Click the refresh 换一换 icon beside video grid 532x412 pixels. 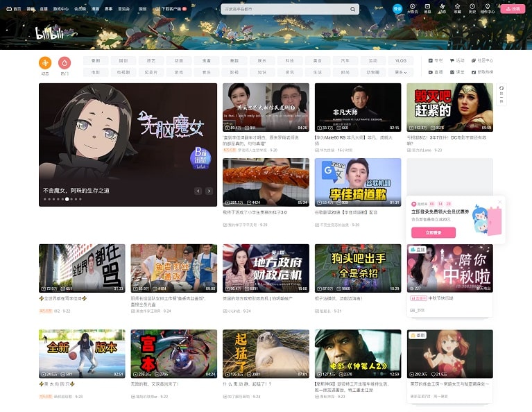click(x=501, y=94)
